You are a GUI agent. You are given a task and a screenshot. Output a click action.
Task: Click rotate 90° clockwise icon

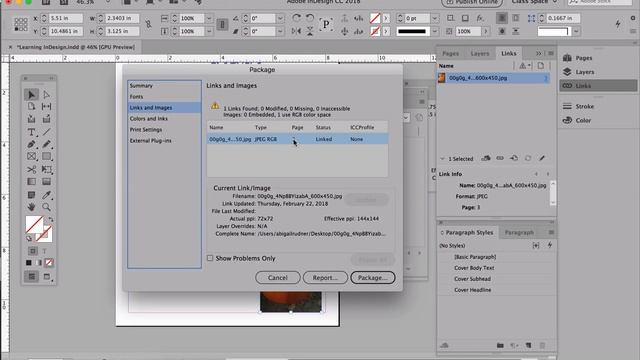click(296, 18)
